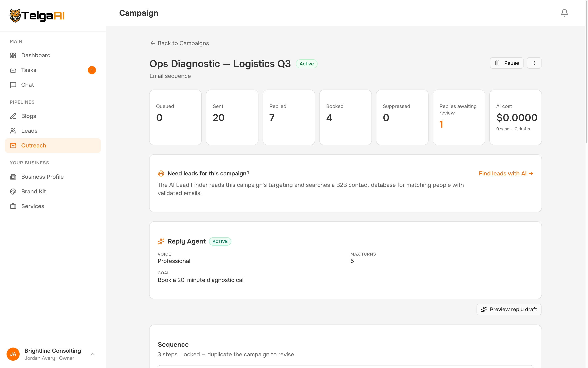This screenshot has width=588, height=368.
Task: Click the Chat bubble icon
Action: [13, 85]
